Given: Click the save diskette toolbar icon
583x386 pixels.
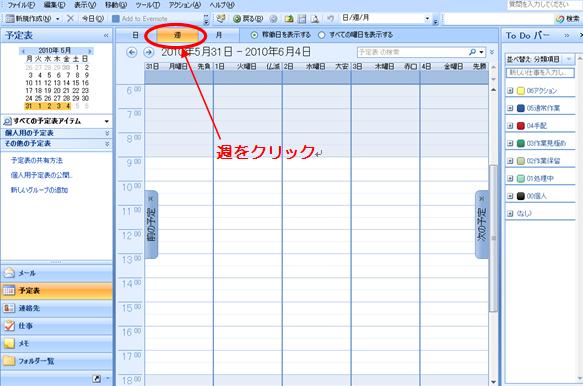Looking at the screenshot, I should coord(302,19).
